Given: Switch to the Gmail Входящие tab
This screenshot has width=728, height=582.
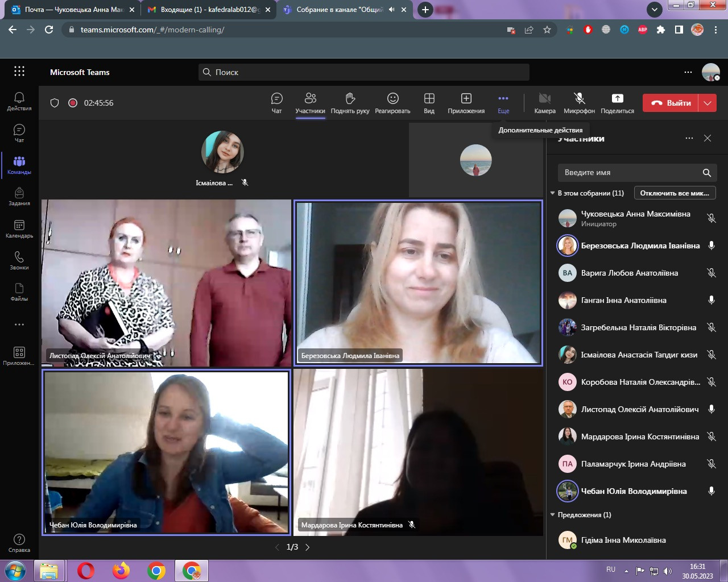Looking at the screenshot, I should point(205,10).
